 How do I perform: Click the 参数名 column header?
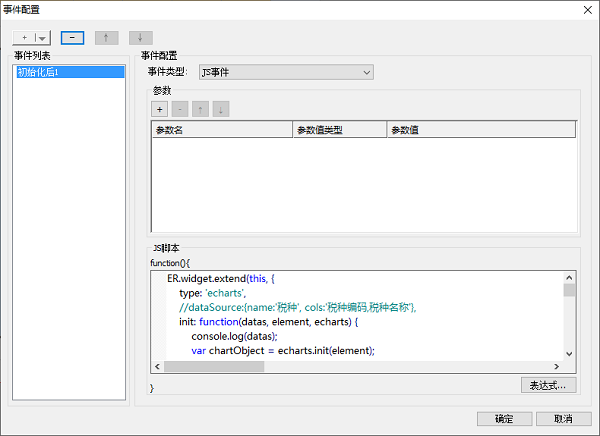(221, 129)
